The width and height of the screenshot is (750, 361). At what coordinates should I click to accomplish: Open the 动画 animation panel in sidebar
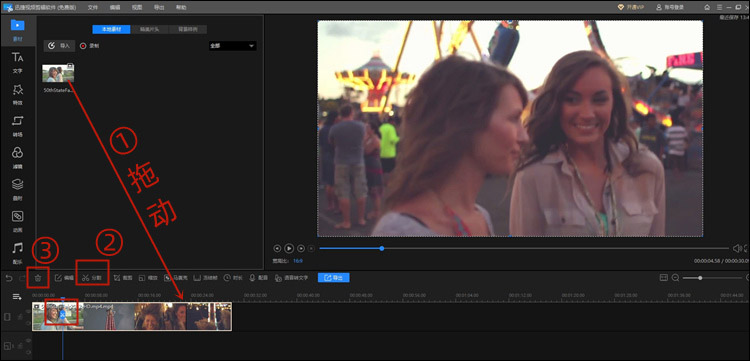click(x=18, y=221)
